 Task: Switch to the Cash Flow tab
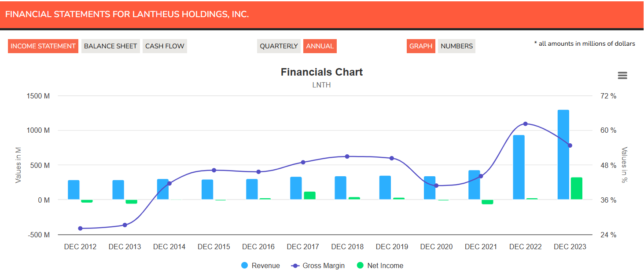[x=165, y=46]
